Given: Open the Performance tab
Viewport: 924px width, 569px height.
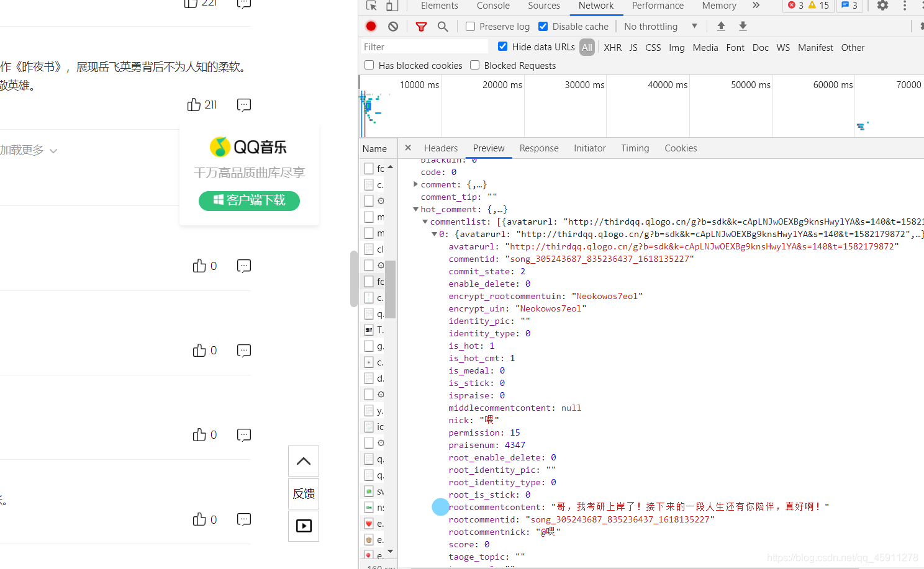Looking at the screenshot, I should tap(658, 6).
